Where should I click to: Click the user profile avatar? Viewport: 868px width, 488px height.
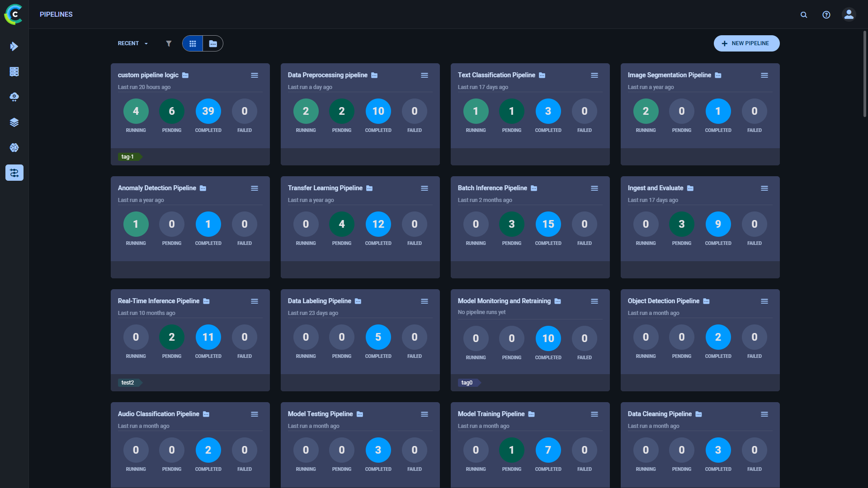tap(849, 14)
